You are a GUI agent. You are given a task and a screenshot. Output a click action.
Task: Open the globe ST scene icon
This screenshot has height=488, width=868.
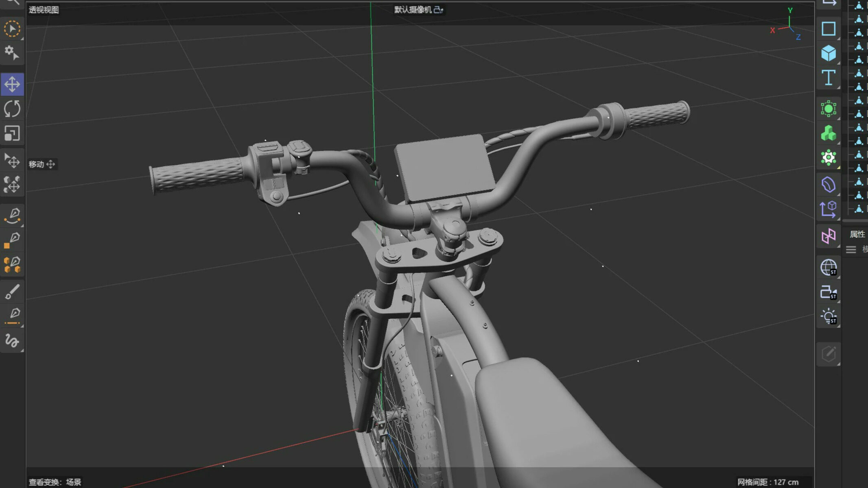click(x=829, y=268)
